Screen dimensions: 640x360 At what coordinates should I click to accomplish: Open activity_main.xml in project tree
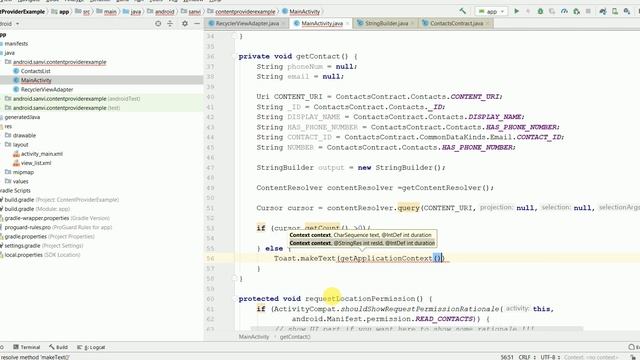[42, 154]
